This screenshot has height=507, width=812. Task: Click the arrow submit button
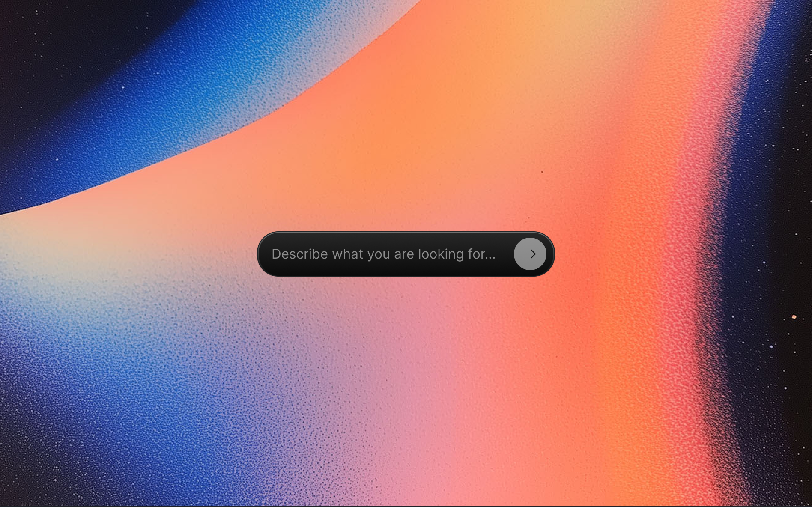(530, 254)
